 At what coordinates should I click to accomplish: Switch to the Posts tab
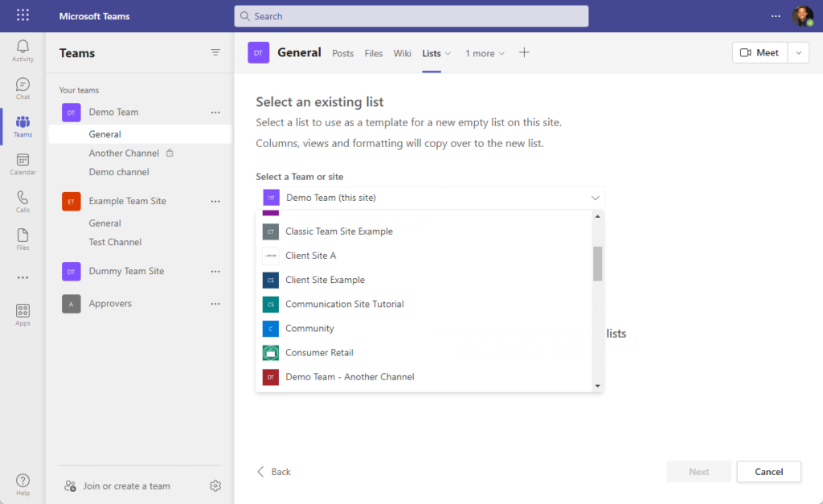click(x=342, y=54)
